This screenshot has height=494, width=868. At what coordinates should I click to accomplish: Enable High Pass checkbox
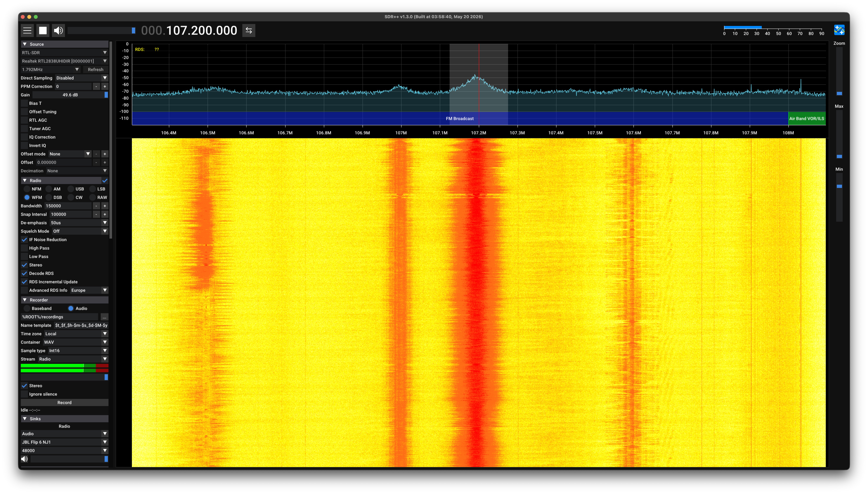coord(24,248)
